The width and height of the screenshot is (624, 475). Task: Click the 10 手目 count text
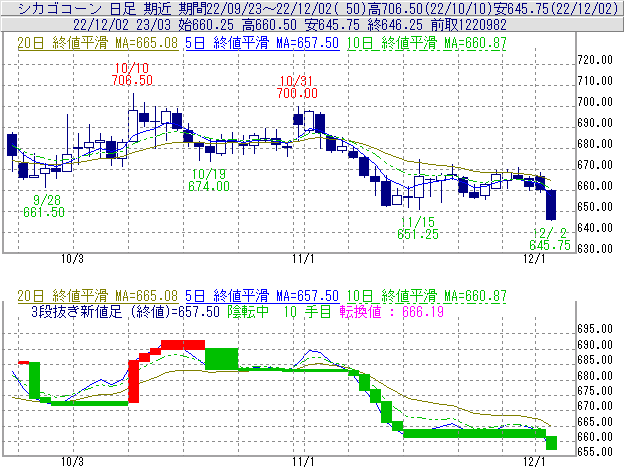coord(307,311)
